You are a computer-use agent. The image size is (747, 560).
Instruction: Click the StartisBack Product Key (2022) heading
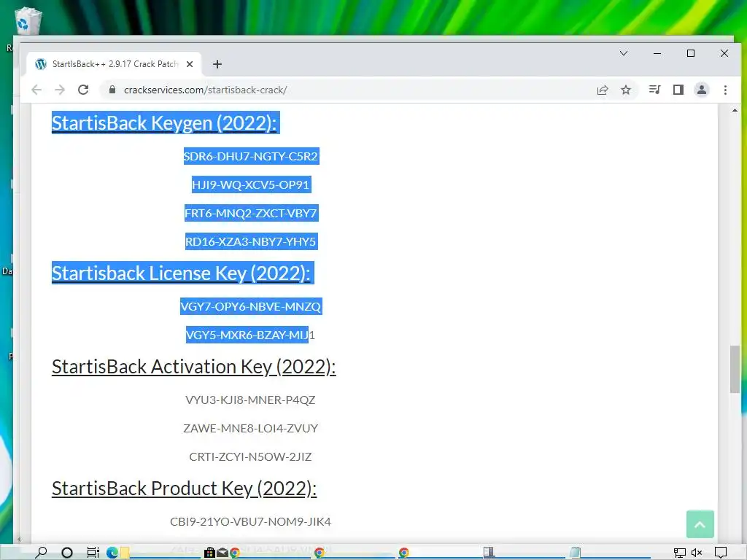click(x=184, y=489)
